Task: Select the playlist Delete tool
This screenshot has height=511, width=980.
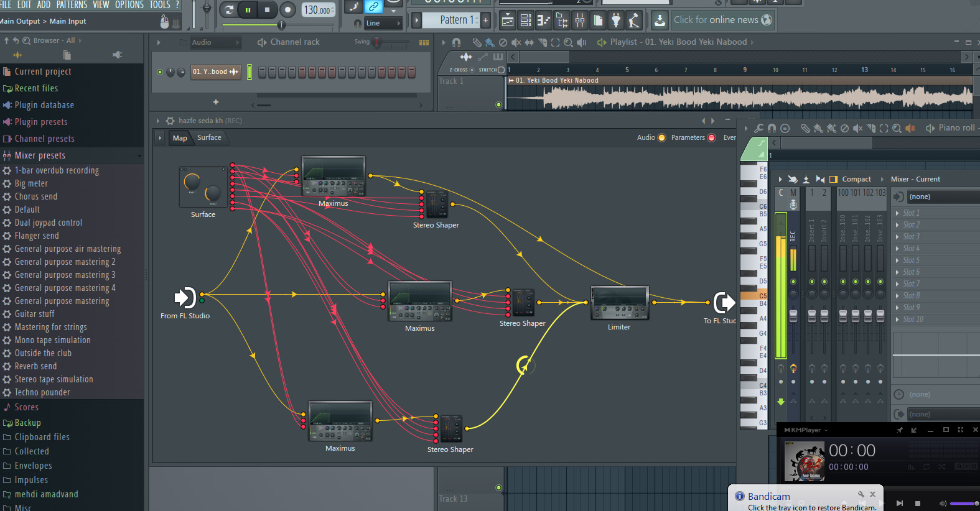Action: pos(503,42)
